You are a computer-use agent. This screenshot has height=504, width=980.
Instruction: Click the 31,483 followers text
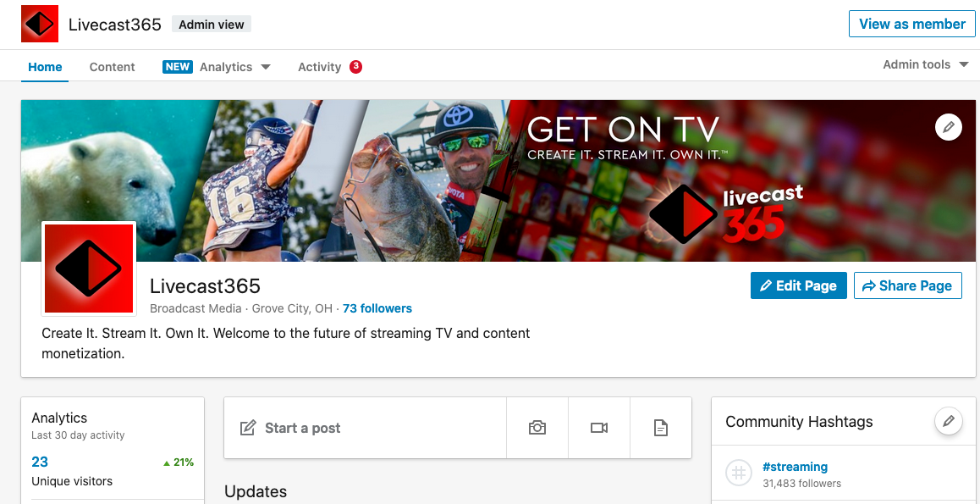click(x=802, y=484)
